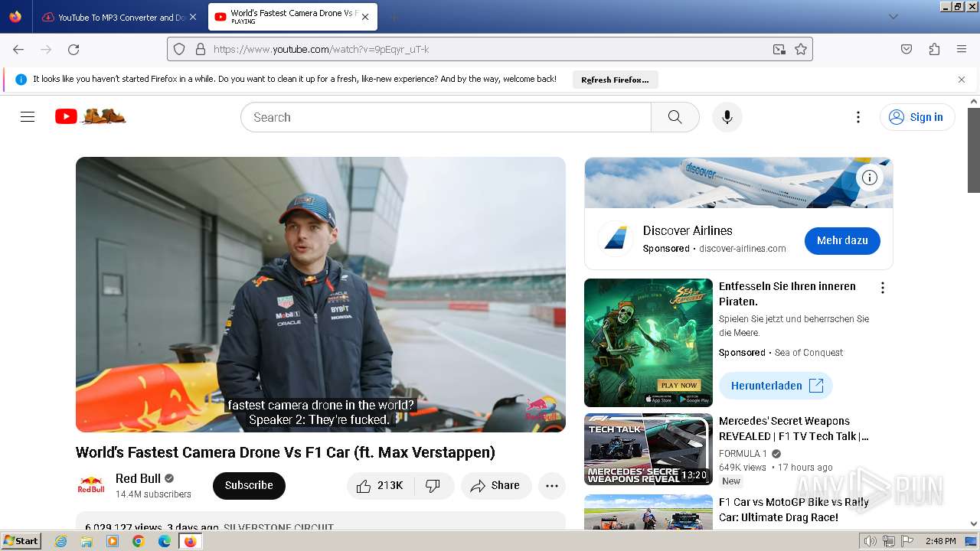Click Mehr dazu on Discover Airlines ad
The image size is (980, 551).
coord(842,240)
